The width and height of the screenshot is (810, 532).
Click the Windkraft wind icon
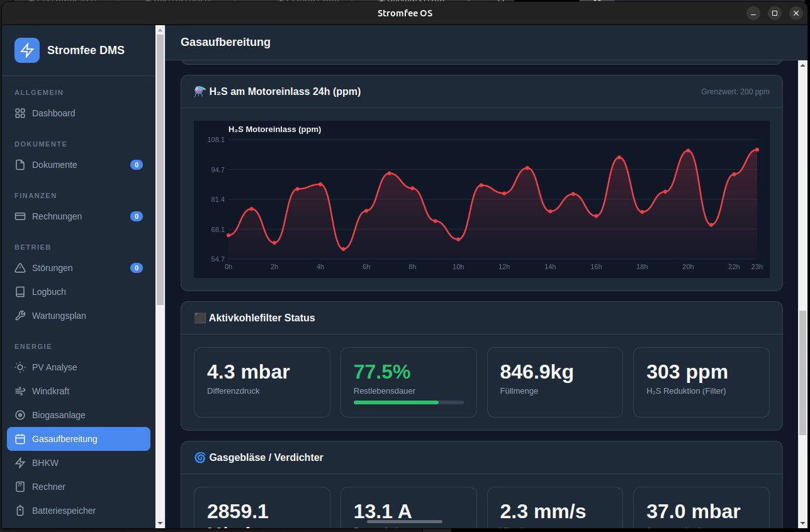pos(20,391)
